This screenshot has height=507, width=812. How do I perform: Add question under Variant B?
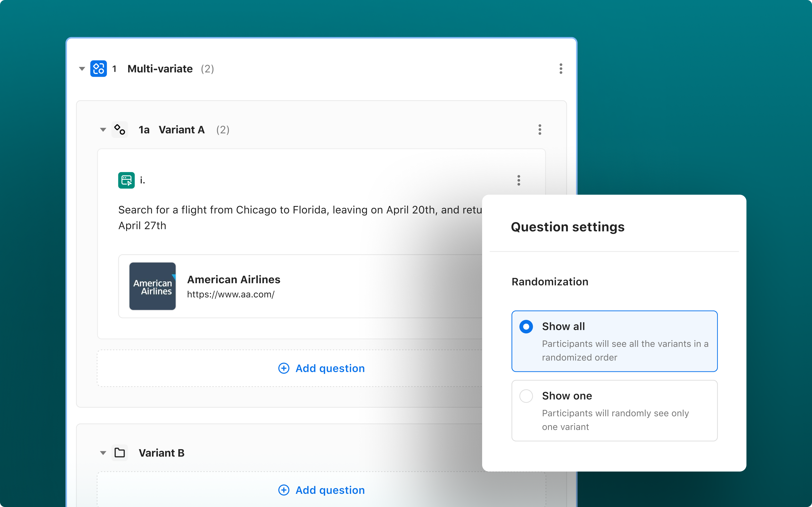(330, 490)
